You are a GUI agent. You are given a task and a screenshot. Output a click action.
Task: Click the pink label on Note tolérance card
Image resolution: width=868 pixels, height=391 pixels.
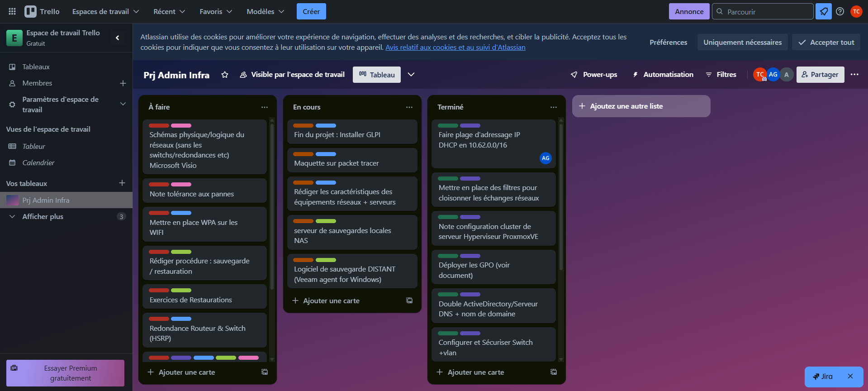click(181, 184)
